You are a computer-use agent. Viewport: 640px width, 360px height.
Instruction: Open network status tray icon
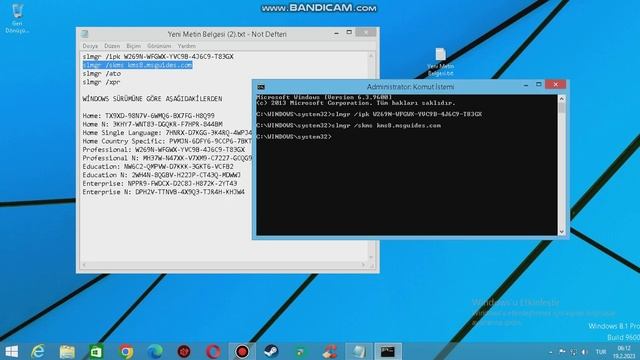tap(573, 352)
